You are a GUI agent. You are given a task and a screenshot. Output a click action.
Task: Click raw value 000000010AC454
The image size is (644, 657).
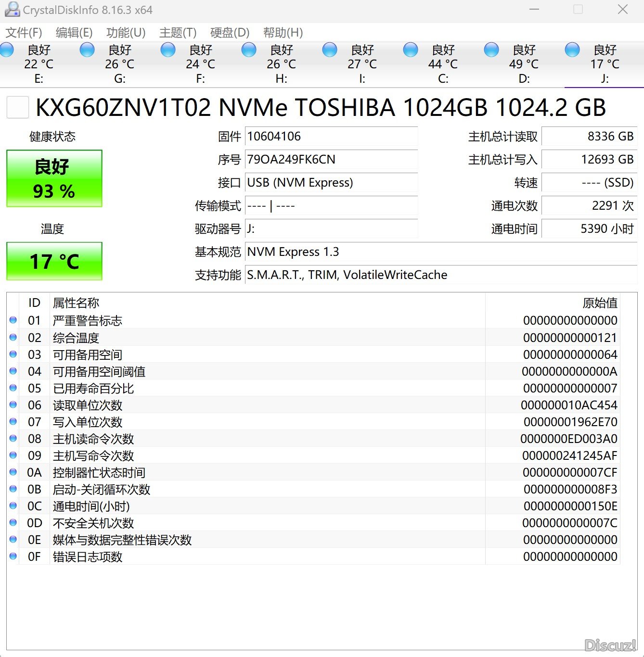pyautogui.click(x=569, y=405)
